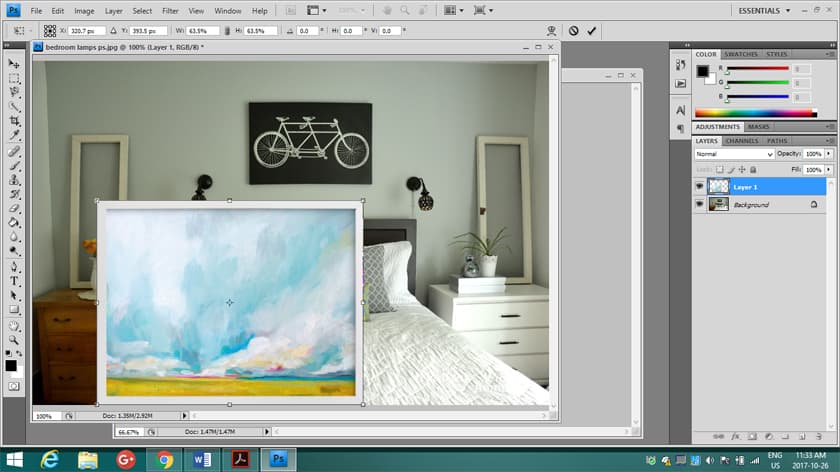Click the red R channel slider
Viewport: 840px width, 472px height.
coord(758,69)
